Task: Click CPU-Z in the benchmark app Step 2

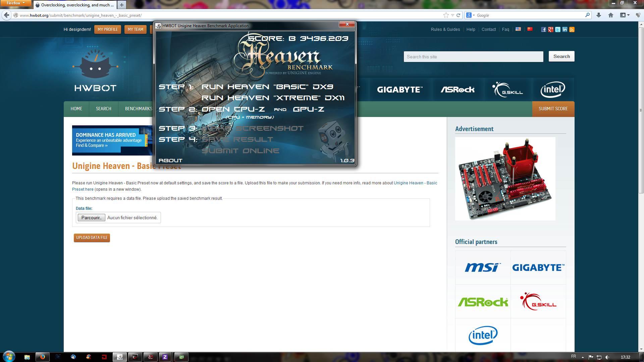Action: (249, 109)
